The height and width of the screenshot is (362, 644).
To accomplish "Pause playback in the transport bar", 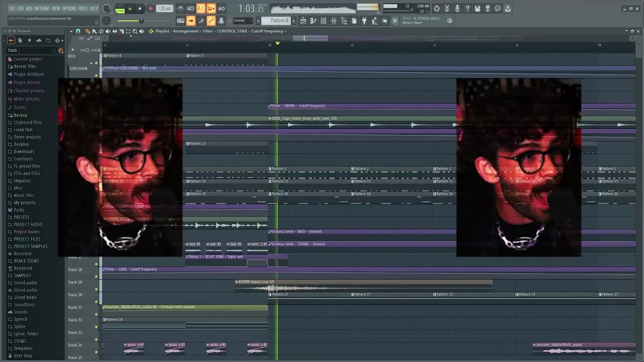I will pos(130,9).
